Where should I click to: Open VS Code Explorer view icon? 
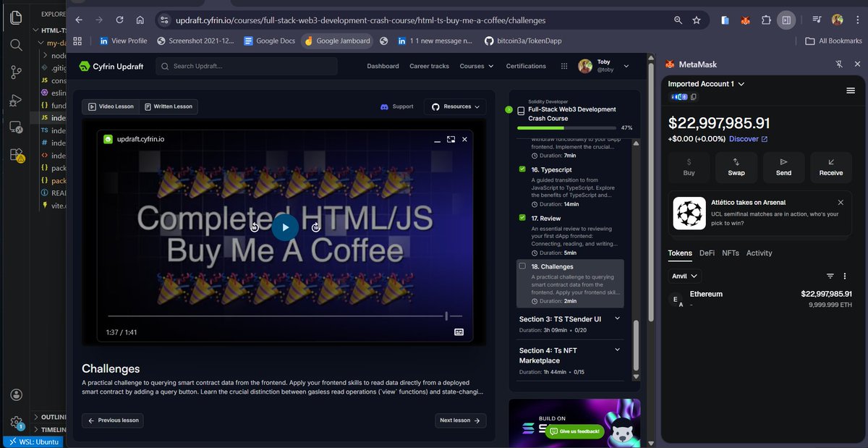pyautogui.click(x=16, y=17)
